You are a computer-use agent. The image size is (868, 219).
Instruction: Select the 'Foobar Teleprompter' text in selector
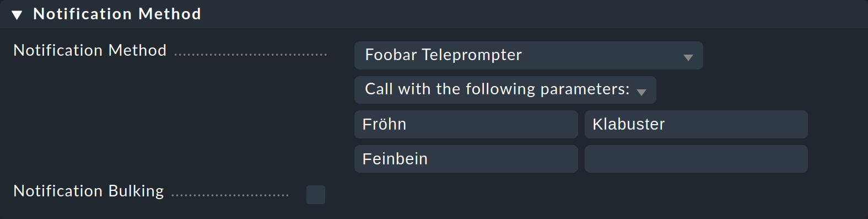coord(443,55)
